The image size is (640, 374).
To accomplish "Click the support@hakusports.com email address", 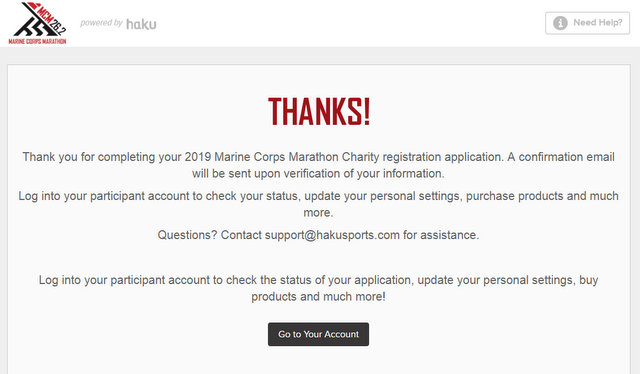I will (x=332, y=235).
